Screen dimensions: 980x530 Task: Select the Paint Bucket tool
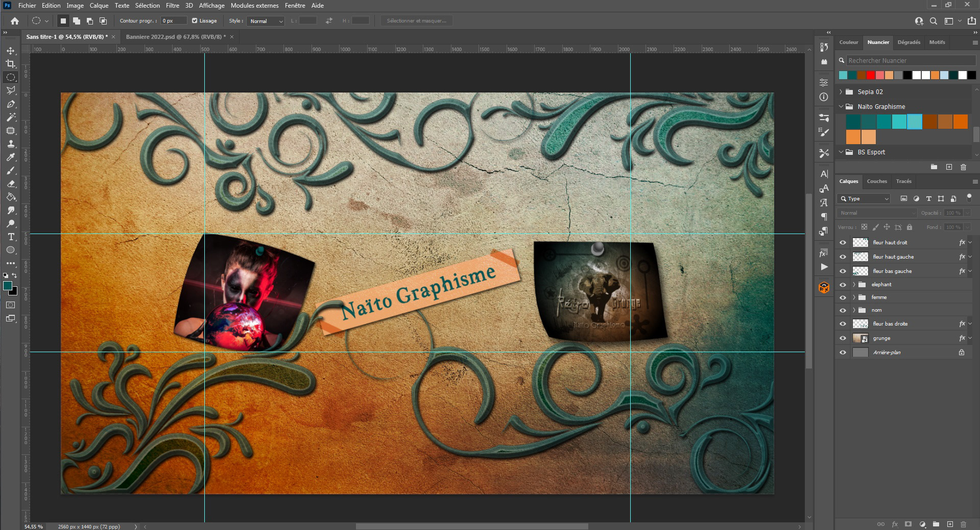pos(11,197)
